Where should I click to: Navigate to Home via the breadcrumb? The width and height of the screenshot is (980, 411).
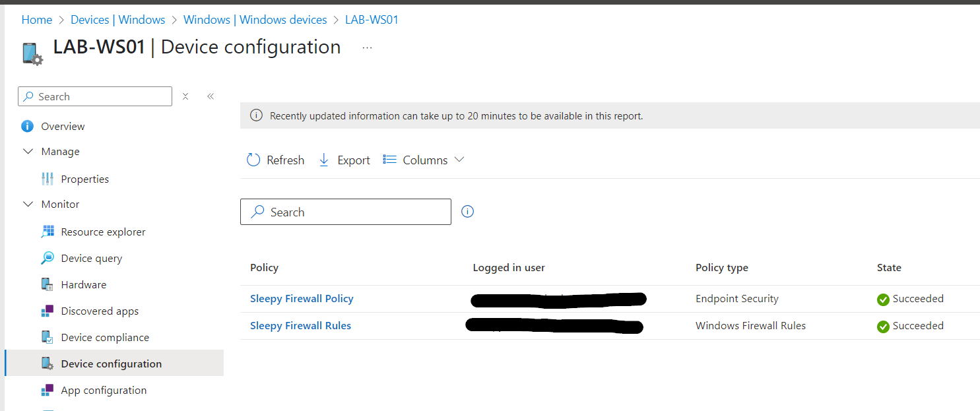point(36,19)
